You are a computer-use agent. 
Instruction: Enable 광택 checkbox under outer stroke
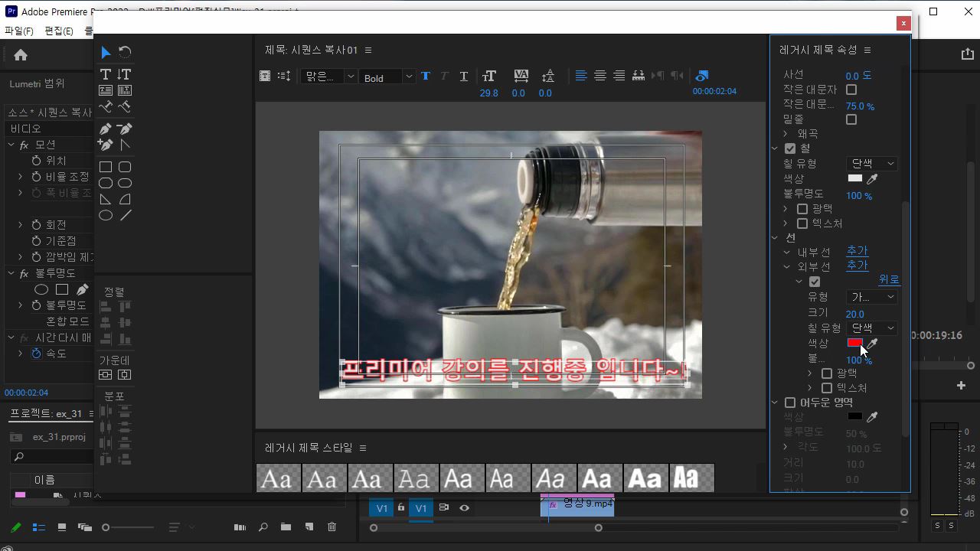(827, 373)
